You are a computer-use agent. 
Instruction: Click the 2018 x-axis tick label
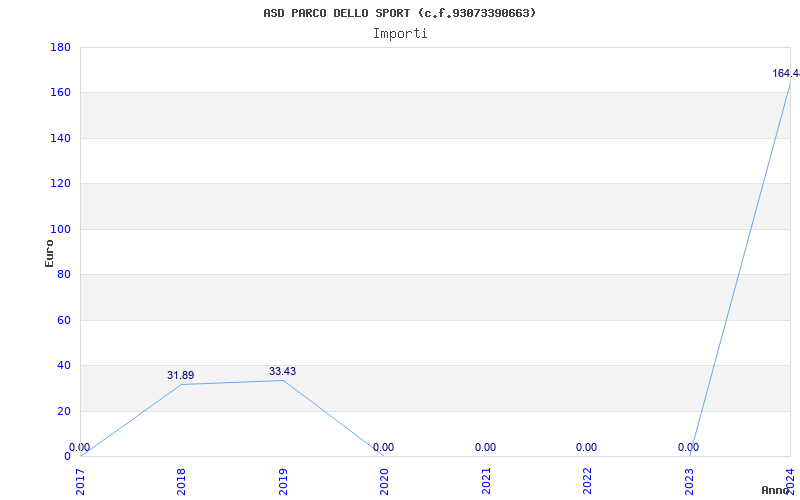pyautogui.click(x=181, y=481)
